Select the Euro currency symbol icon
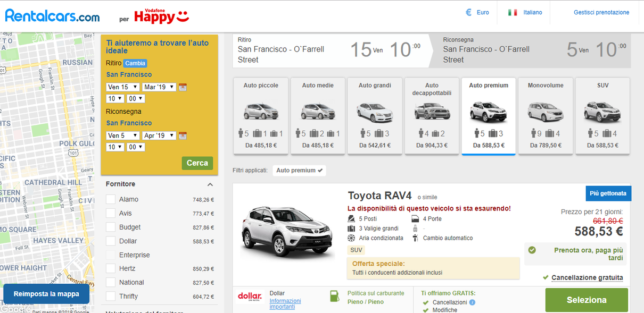644x313 pixels. click(469, 12)
